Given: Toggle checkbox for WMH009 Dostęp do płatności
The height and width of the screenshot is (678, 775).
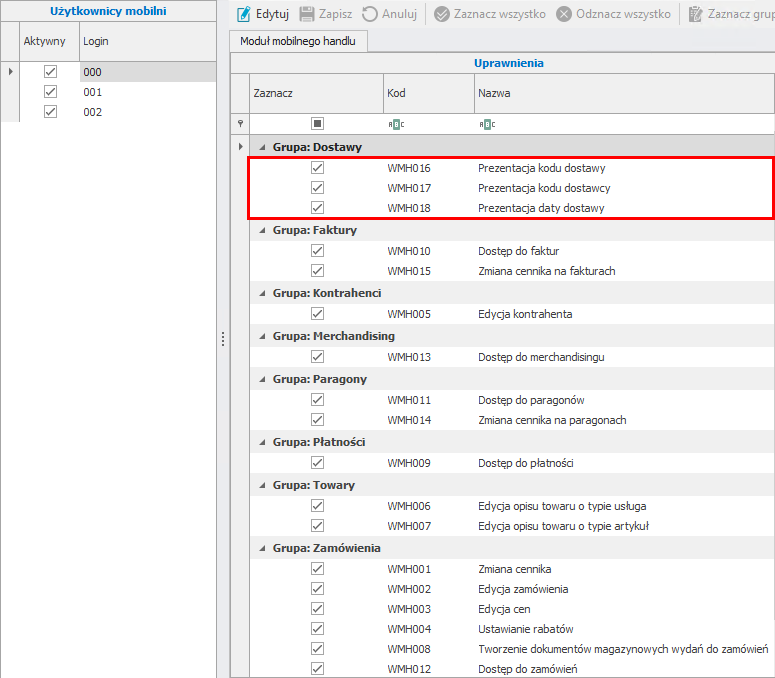Looking at the screenshot, I should pyautogui.click(x=317, y=463).
